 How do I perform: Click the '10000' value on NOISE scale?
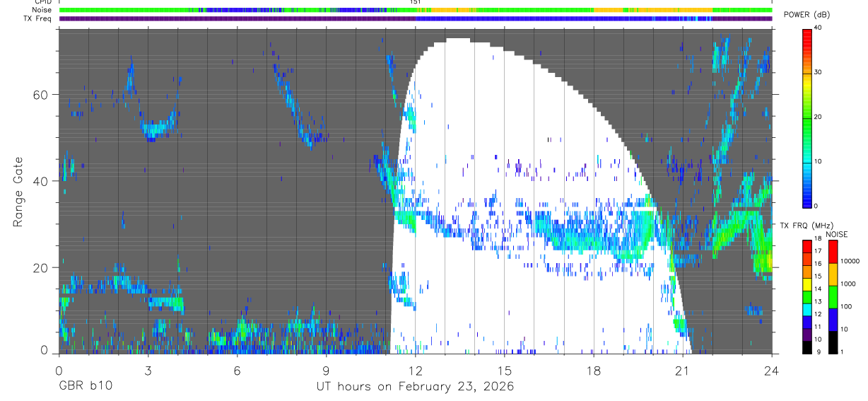pyautogui.click(x=850, y=261)
